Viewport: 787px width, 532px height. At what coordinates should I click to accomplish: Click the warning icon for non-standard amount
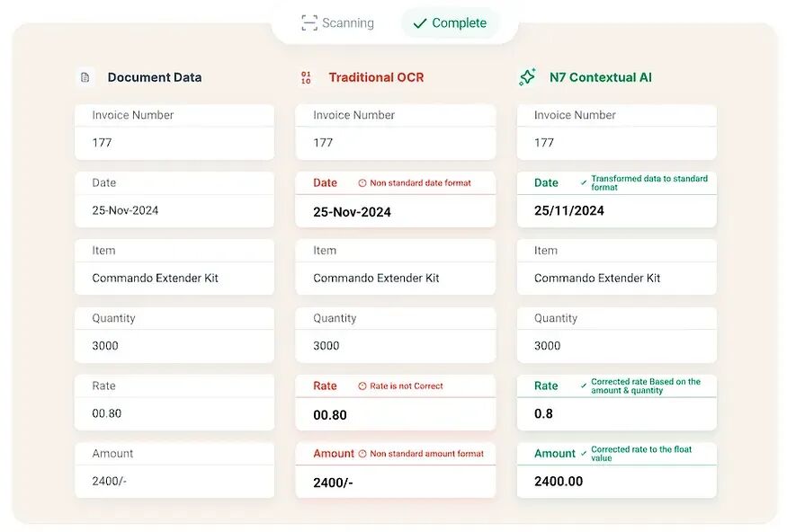[362, 454]
